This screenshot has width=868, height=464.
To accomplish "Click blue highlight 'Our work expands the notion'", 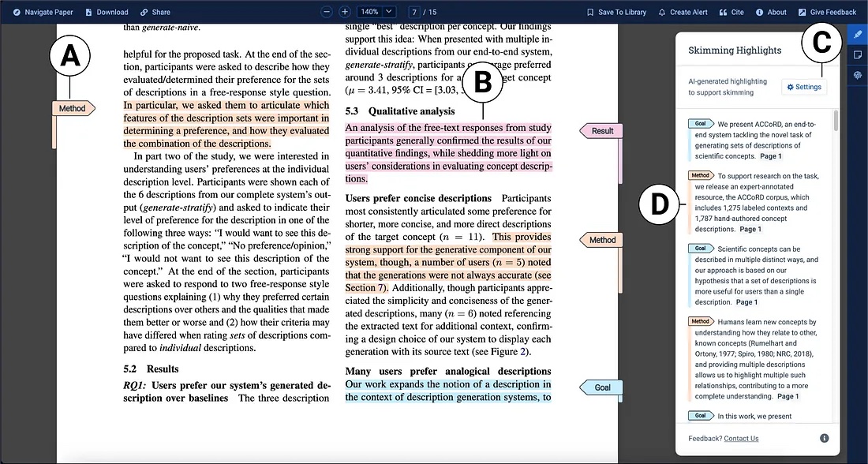I will (448, 391).
